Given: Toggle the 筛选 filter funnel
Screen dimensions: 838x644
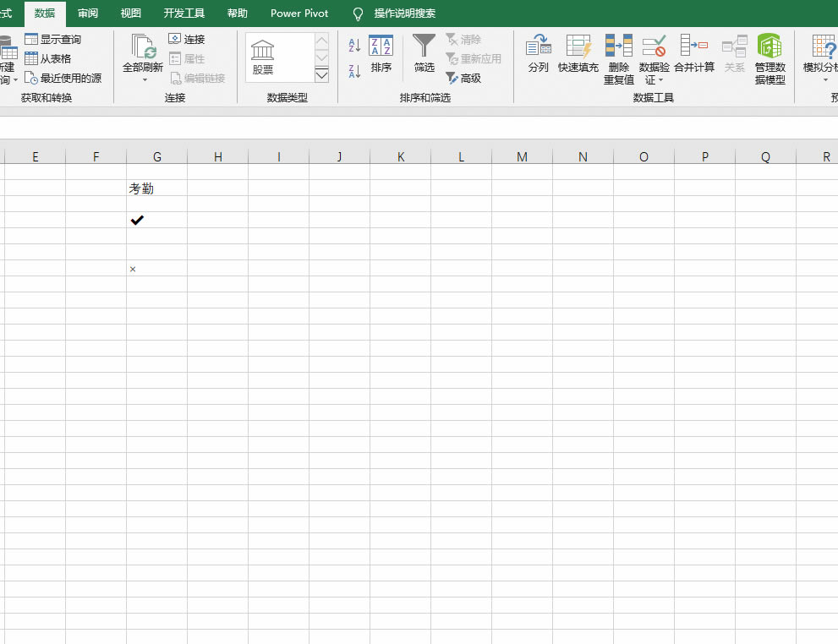Looking at the screenshot, I should coord(424,46).
